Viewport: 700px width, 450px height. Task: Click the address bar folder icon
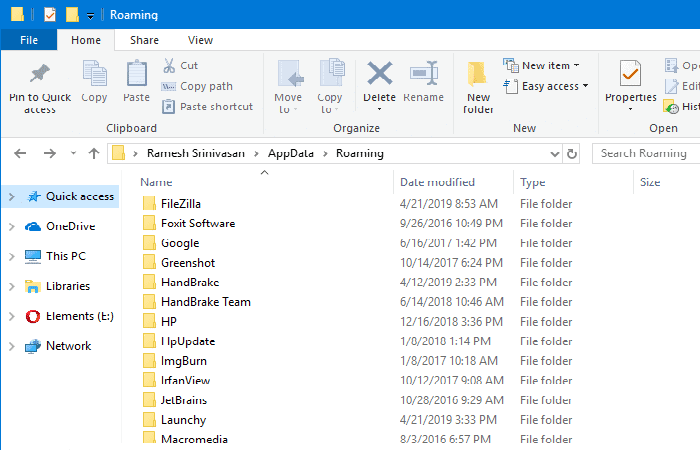click(x=118, y=153)
